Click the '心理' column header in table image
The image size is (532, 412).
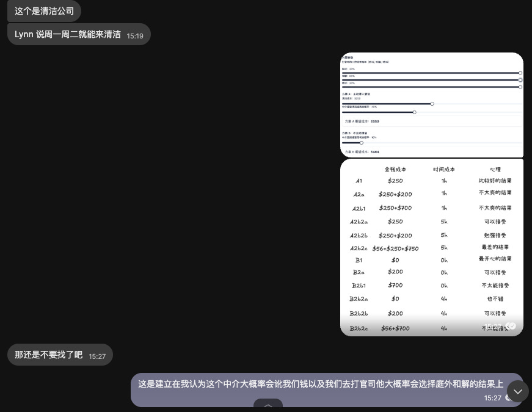[x=495, y=169]
